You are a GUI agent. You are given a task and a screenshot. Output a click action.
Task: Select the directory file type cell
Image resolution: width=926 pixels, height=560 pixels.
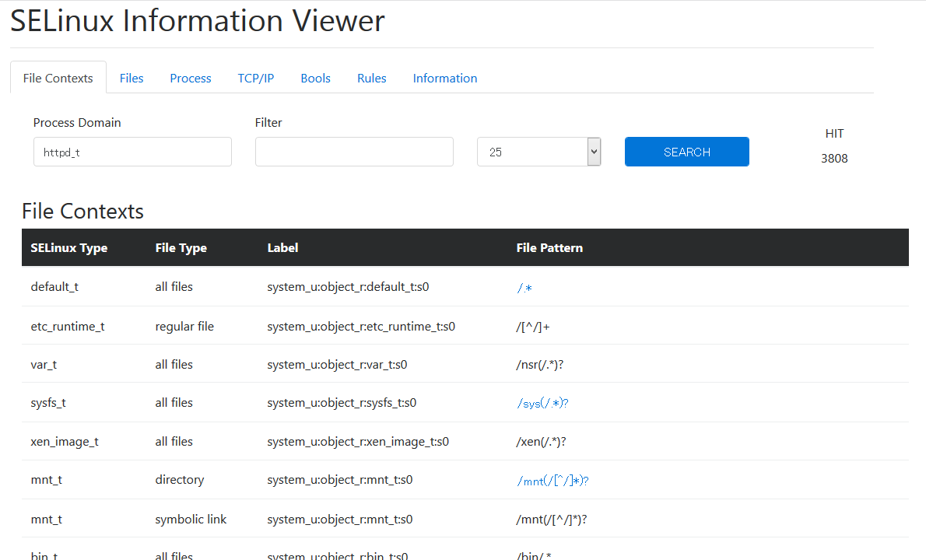click(x=180, y=480)
